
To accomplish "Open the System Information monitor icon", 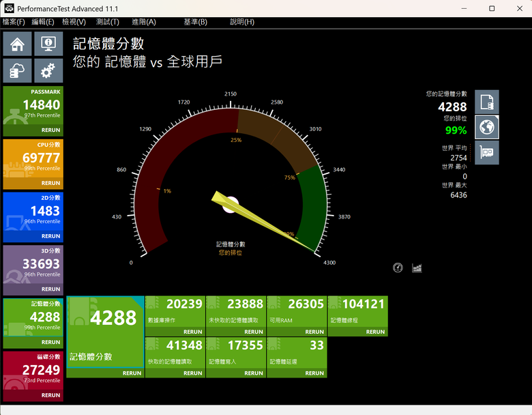I will [48, 44].
